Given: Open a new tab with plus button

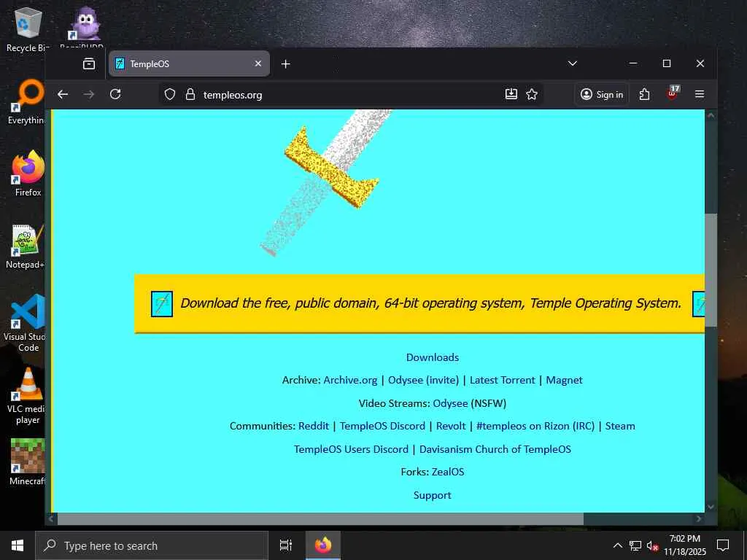Looking at the screenshot, I should point(285,64).
